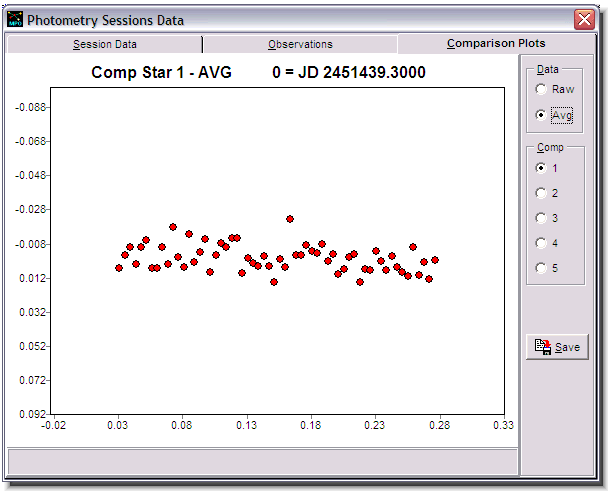Viewport: 611px width, 492px height.
Task: Close the Photometry Sessions Data window
Action: [x=584, y=19]
